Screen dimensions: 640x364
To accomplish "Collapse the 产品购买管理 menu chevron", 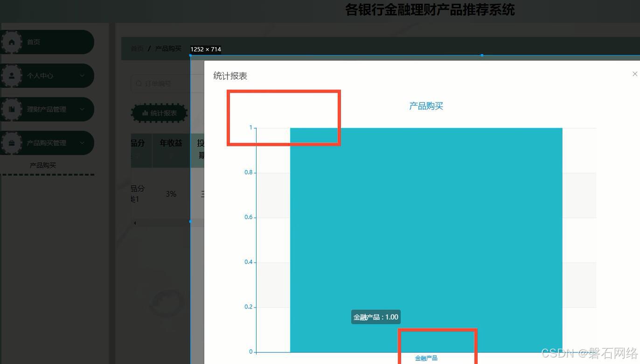I will pyautogui.click(x=83, y=143).
